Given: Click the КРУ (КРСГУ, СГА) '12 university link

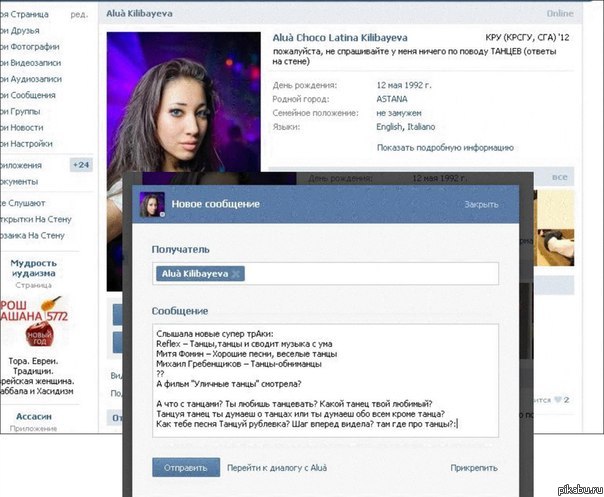Looking at the screenshot, I should point(527,38).
